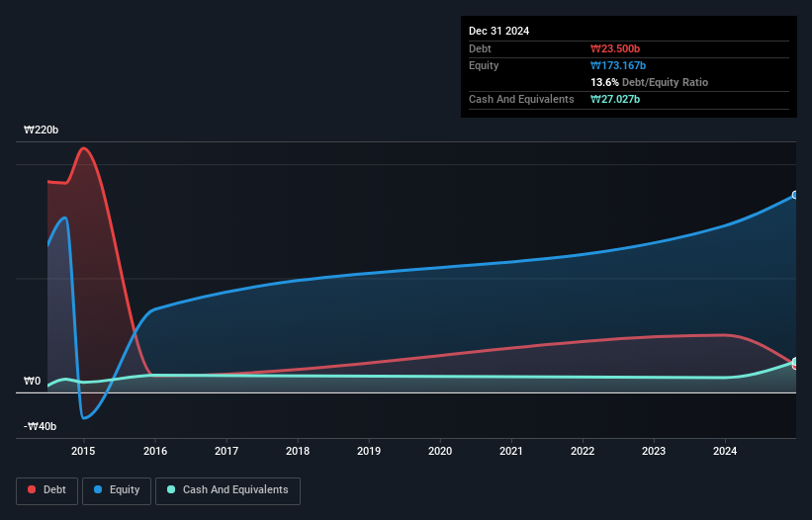Click the 2015 x-axis label
The width and height of the screenshot is (812, 520).
point(83,451)
